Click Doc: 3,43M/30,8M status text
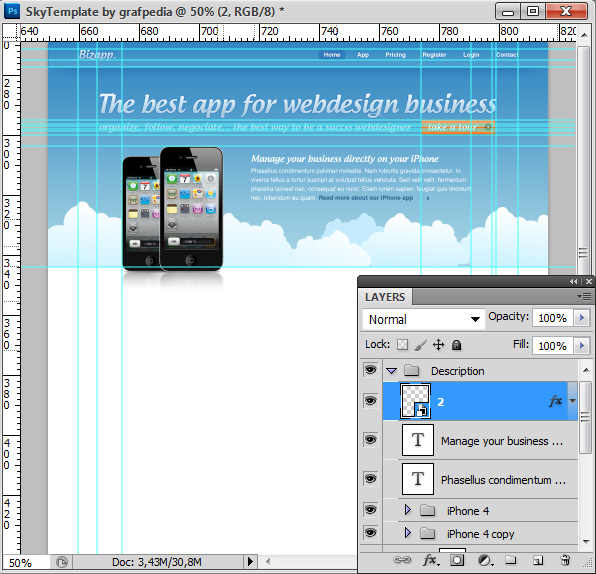 pos(157,561)
